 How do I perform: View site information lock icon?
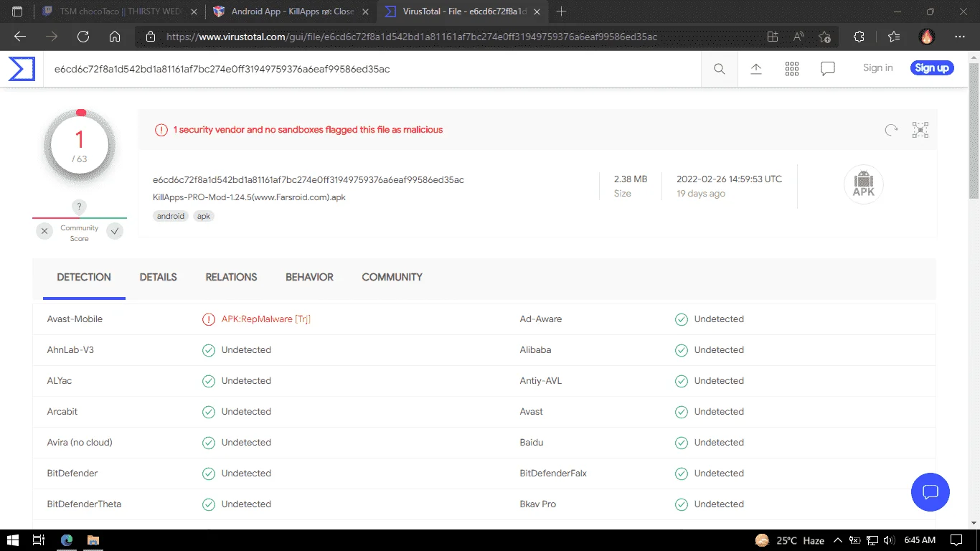150,37
